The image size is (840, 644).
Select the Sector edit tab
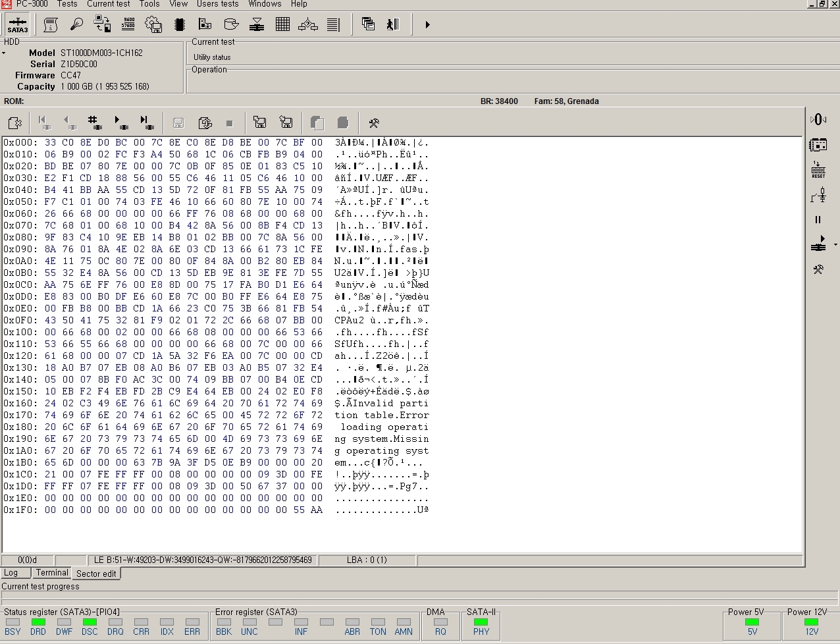pos(96,574)
